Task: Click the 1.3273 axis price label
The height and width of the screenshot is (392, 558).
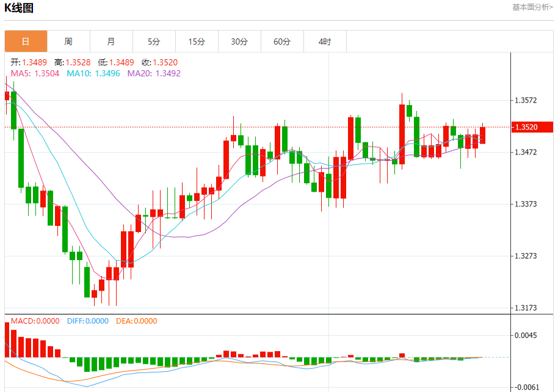Action: click(x=526, y=256)
